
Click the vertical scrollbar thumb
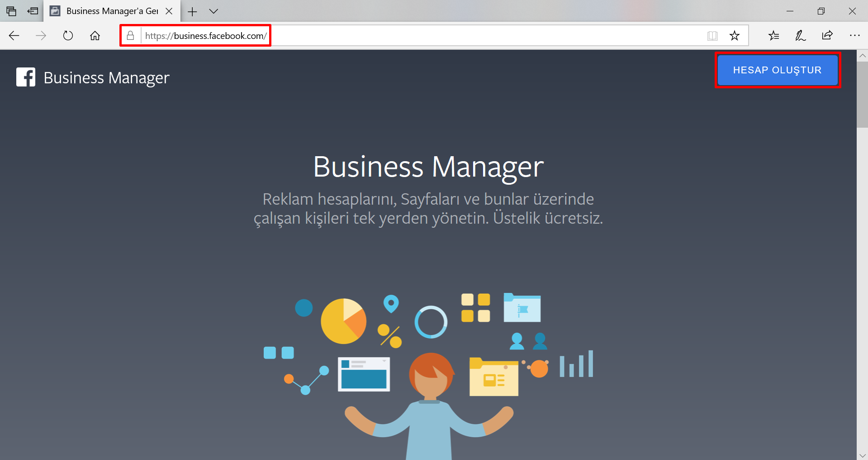pyautogui.click(x=862, y=95)
